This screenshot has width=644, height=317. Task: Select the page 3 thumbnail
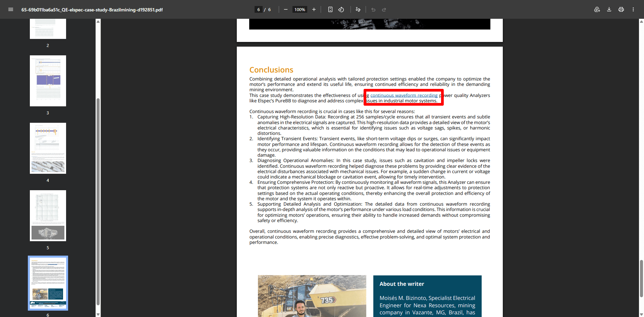[48, 81]
